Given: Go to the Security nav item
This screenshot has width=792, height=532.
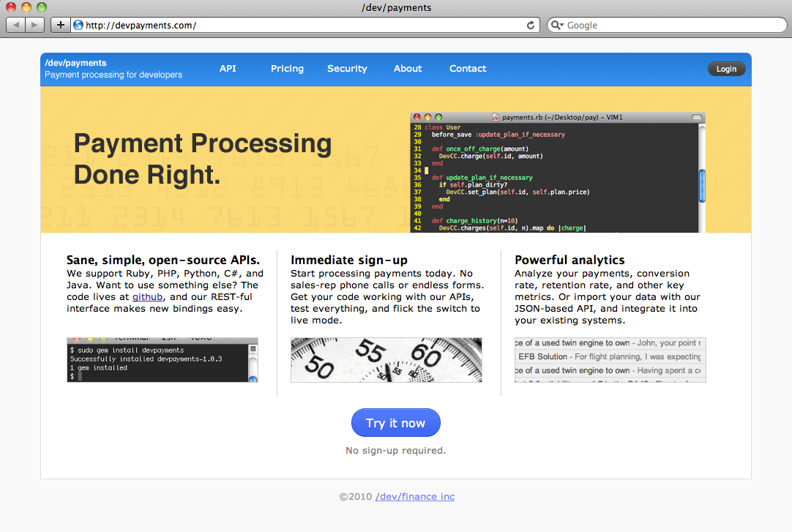Looking at the screenshot, I should (347, 68).
